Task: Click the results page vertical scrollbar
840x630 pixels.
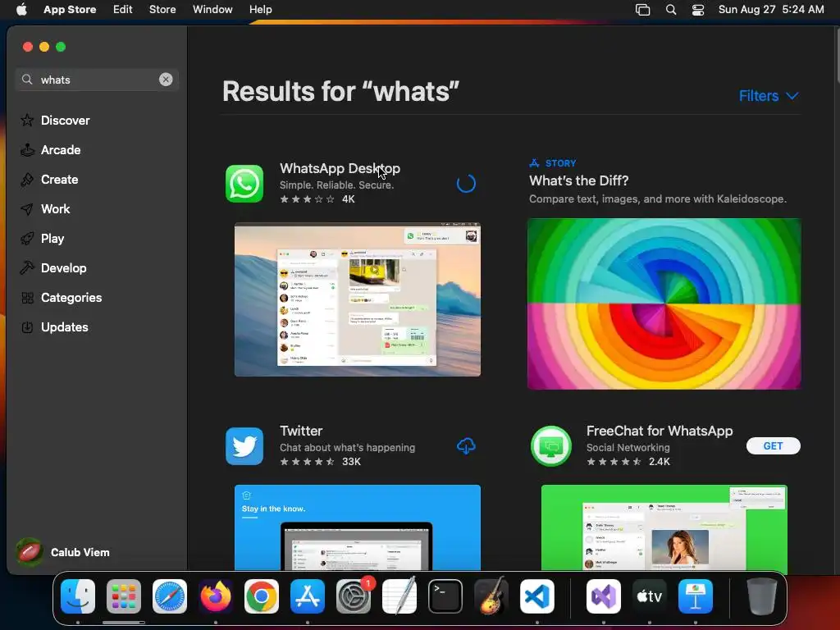Action: (x=837, y=55)
